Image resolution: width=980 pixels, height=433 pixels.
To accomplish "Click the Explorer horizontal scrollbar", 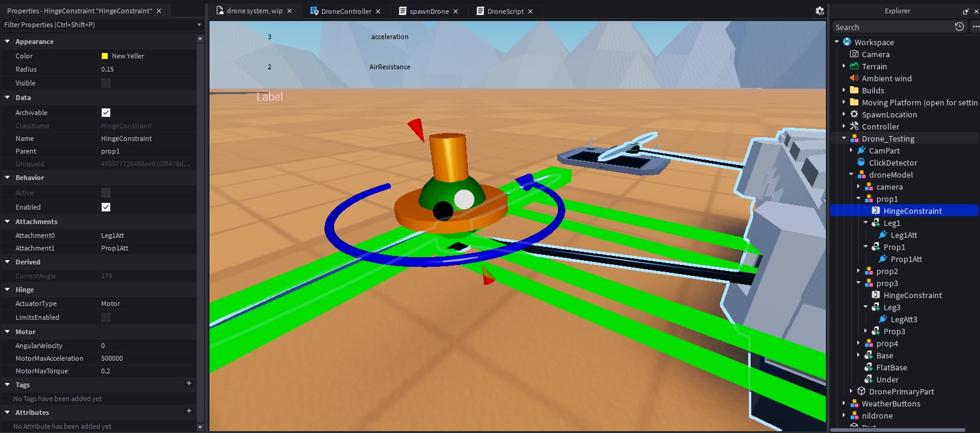I will pos(898,430).
